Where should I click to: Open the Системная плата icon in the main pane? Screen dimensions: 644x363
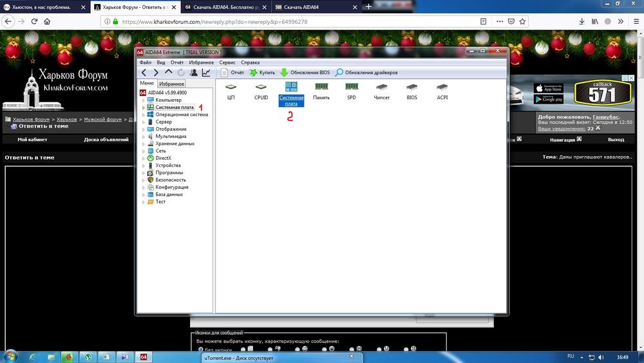(291, 93)
